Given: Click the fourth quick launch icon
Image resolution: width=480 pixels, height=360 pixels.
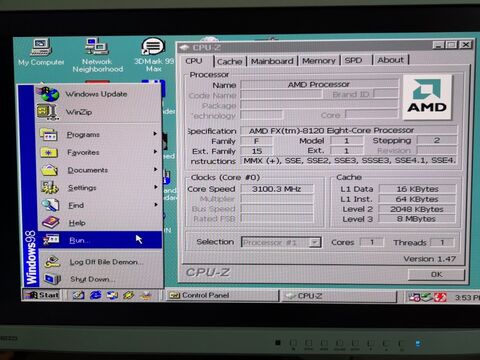Looking at the screenshot, I should (129, 295).
